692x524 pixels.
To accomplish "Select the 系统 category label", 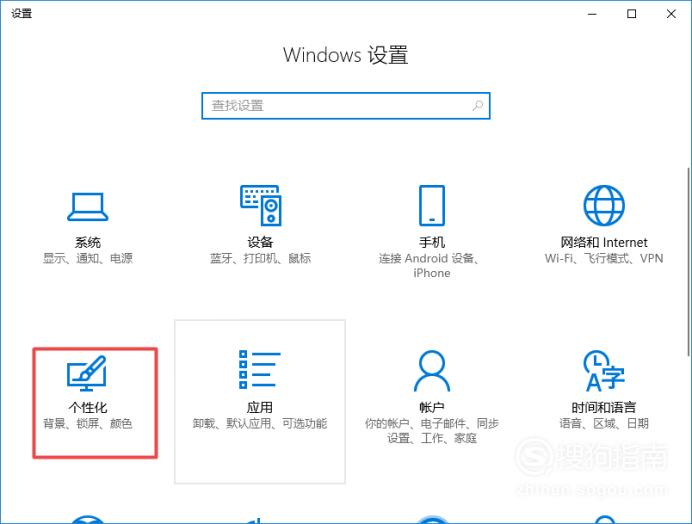I will click(x=87, y=242).
